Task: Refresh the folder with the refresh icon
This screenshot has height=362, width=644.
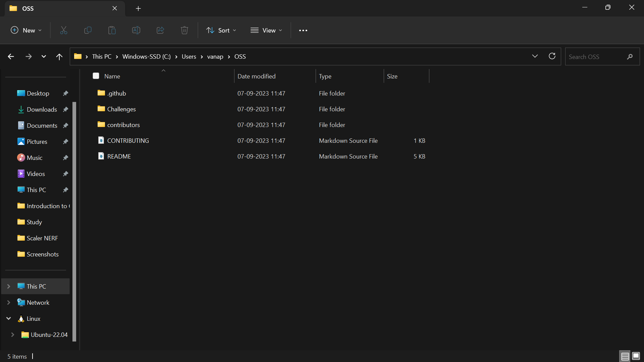Action: click(x=552, y=56)
